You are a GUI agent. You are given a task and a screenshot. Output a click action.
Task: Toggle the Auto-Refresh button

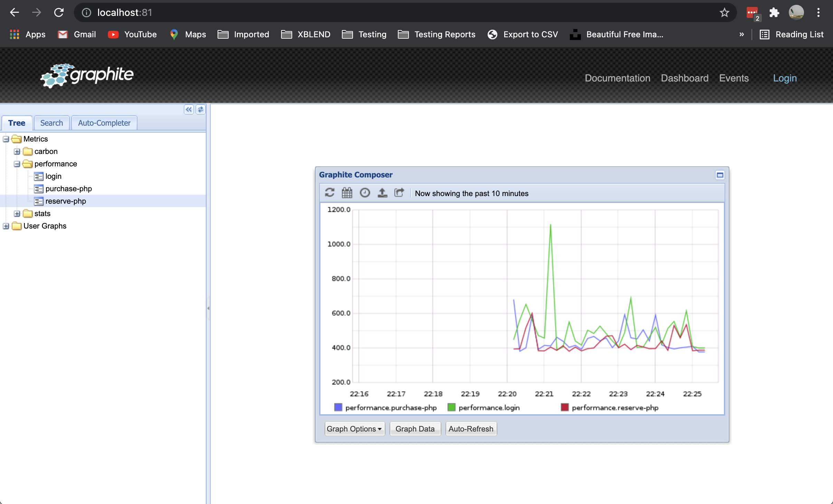point(471,429)
